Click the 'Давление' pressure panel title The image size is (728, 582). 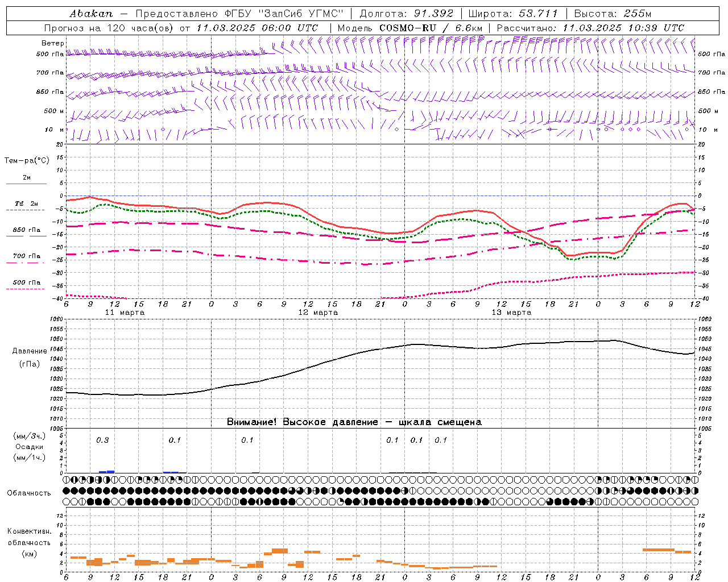point(30,351)
